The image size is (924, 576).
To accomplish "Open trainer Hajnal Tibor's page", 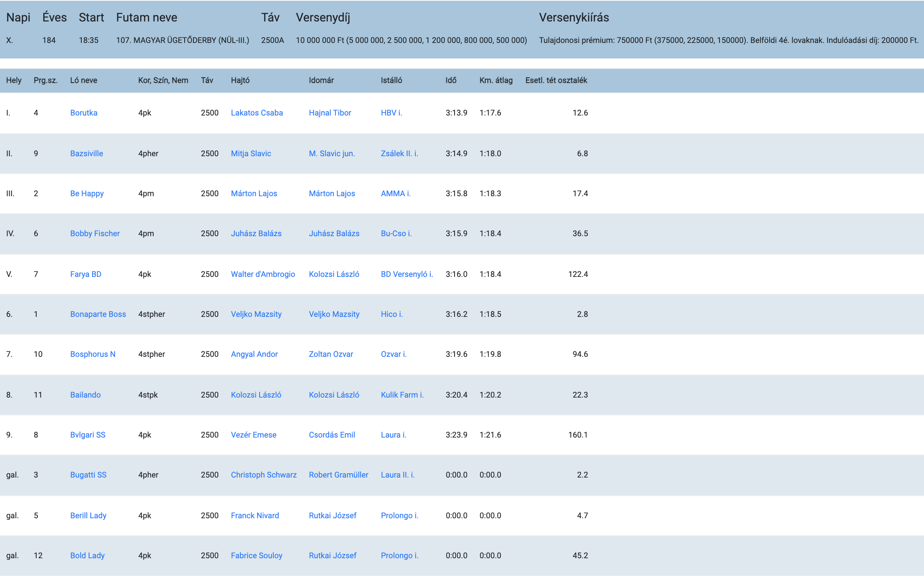I will point(330,113).
